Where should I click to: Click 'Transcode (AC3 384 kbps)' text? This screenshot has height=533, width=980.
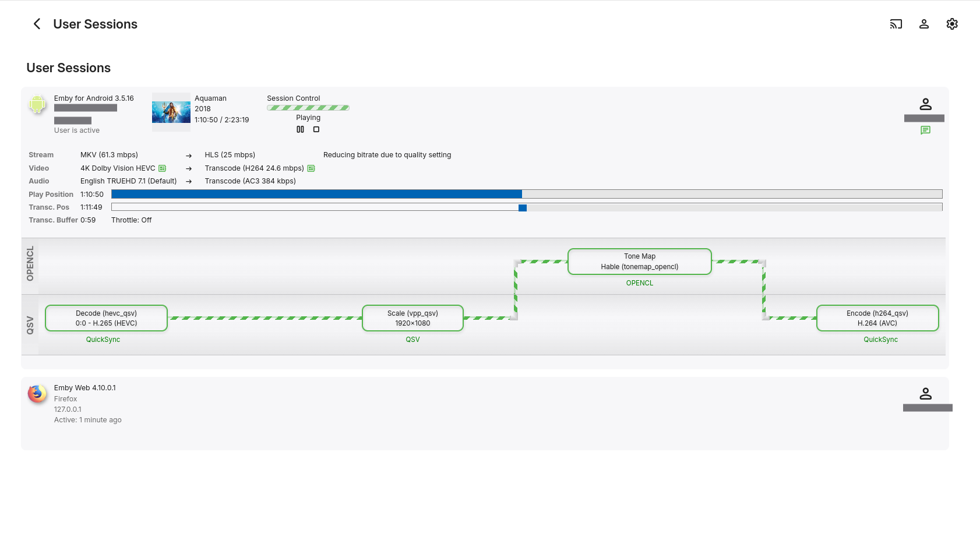point(251,181)
